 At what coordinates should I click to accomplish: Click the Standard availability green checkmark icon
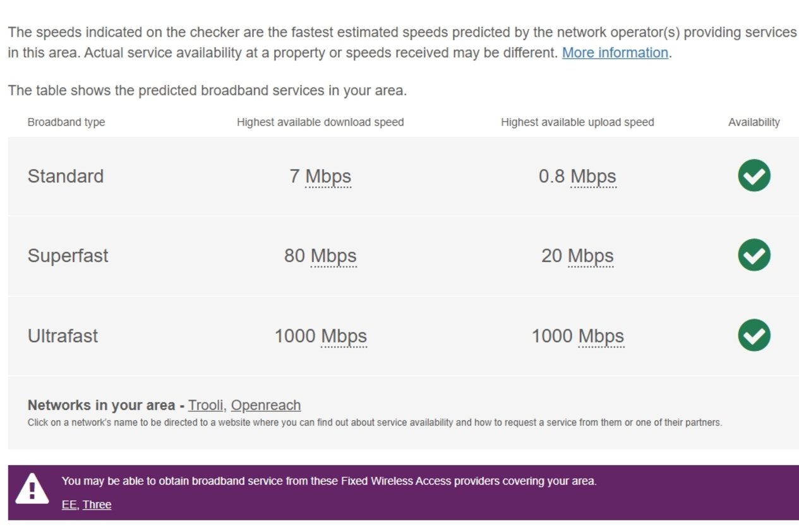[754, 175]
